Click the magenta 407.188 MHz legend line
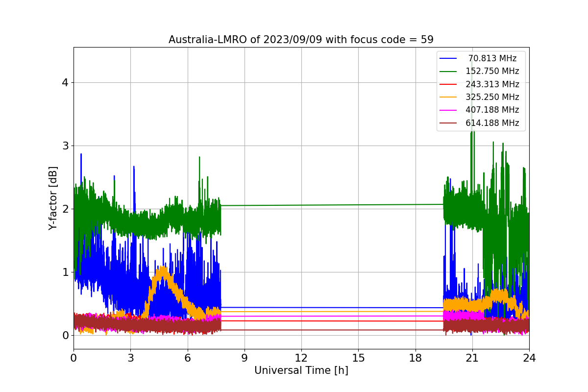Image resolution: width=588 pixels, height=392 pixels. coord(448,110)
